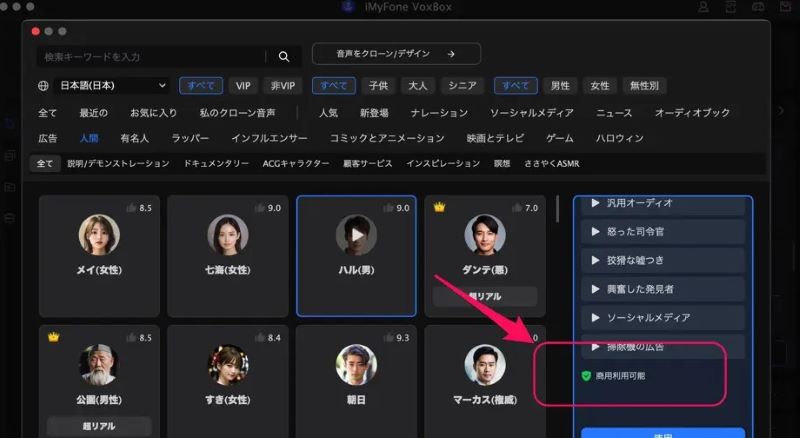Filter voices by シニア
This screenshot has height=438, width=800.
(x=462, y=86)
